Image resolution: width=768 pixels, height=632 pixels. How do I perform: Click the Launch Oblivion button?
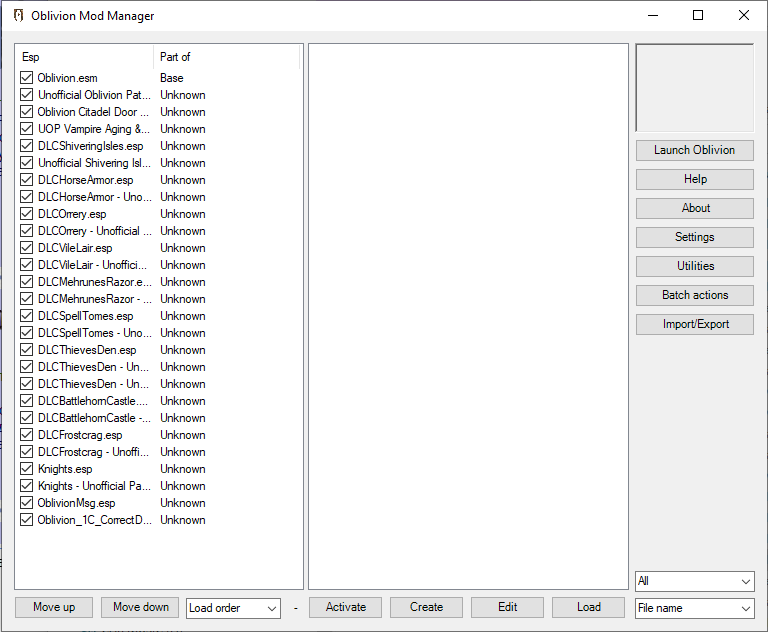click(695, 150)
